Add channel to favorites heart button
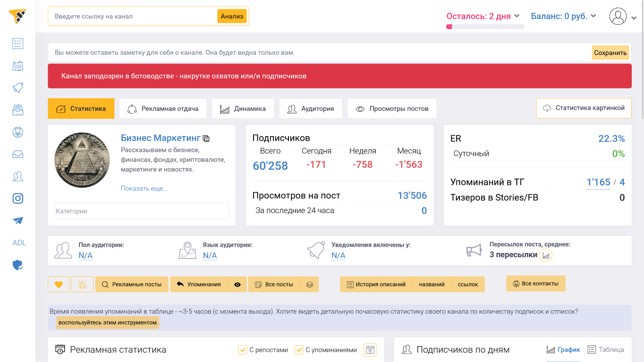Viewport: 644px width, 362px height. point(59,284)
